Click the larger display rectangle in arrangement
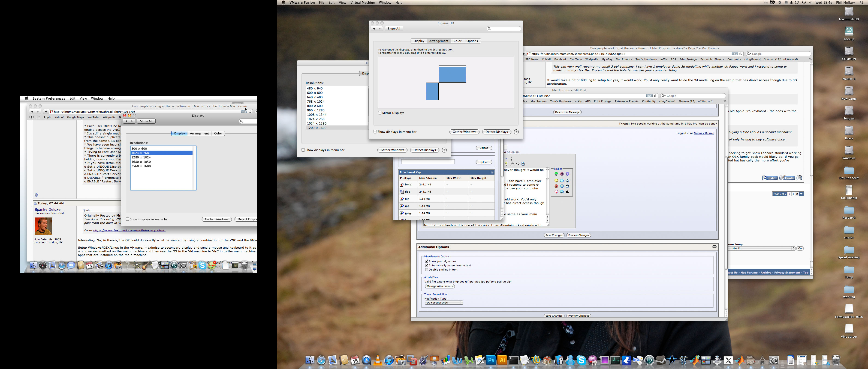The image size is (868, 369). tap(452, 74)
